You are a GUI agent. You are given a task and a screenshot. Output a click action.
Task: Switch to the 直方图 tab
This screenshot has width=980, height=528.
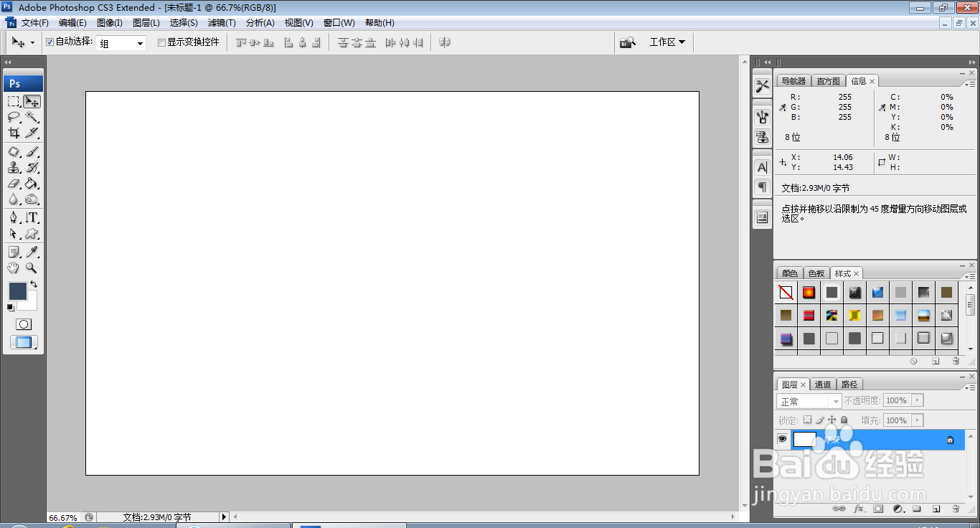[828, 81]
